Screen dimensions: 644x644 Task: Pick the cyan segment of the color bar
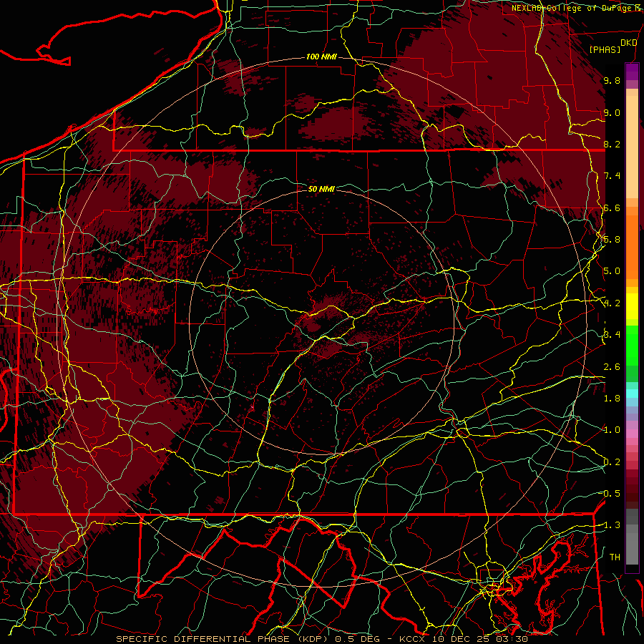click(x=632, y=394)
